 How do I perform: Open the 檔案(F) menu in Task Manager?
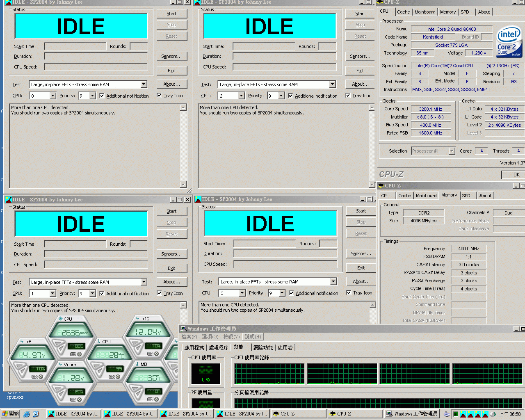pyautogui.click(x=189, y=337)
